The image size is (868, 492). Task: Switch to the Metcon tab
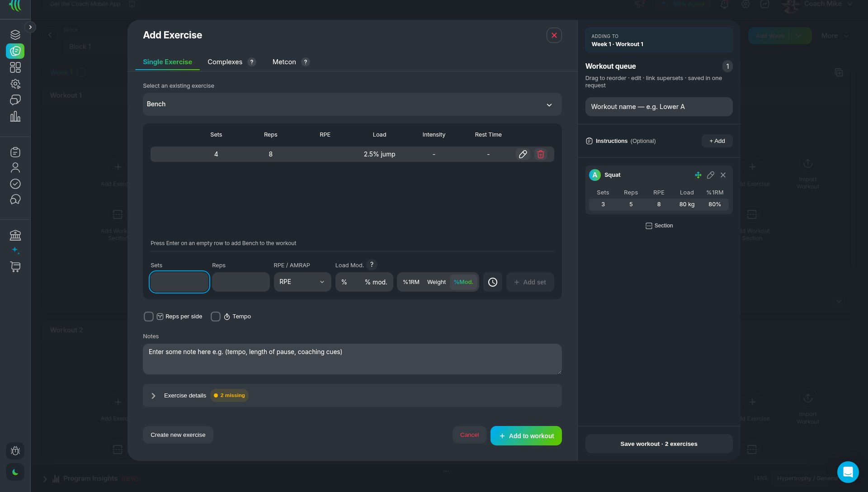(284, 62)
